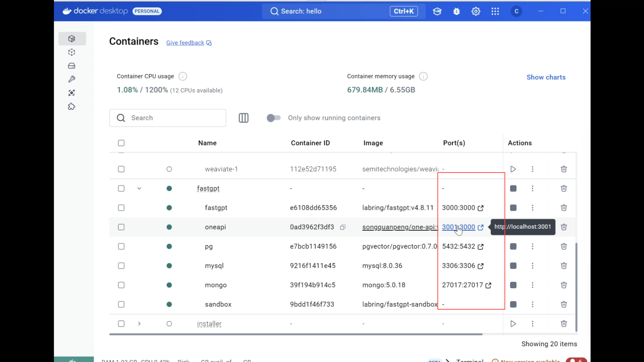
Task: Start the weaviate-1 container
Action: click(513, 169)
